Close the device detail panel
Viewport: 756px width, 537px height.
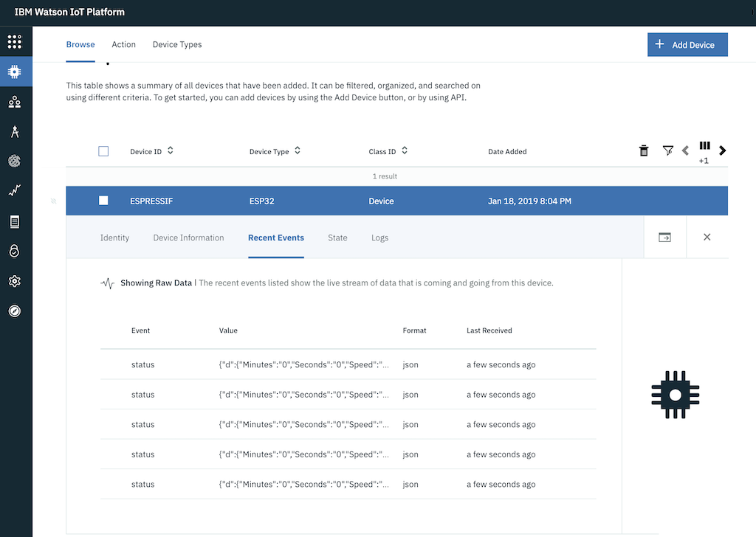pyautogui.click(x=707, y=237)
